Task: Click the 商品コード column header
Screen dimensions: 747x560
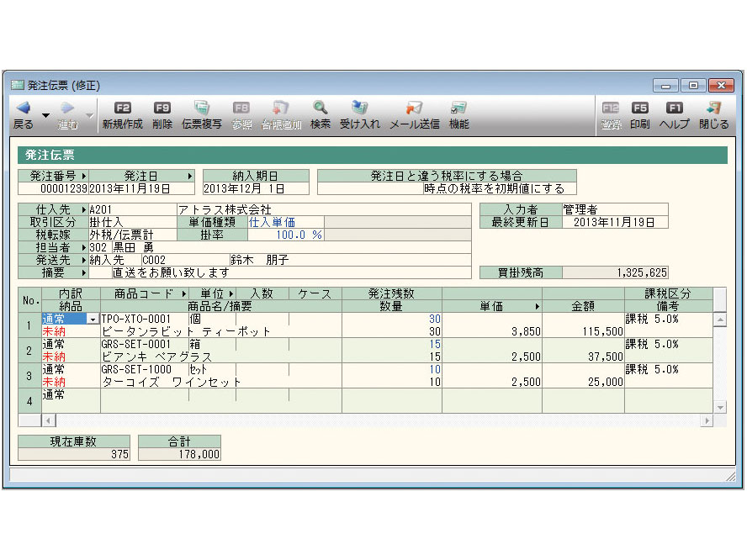Action: point(144,294)
